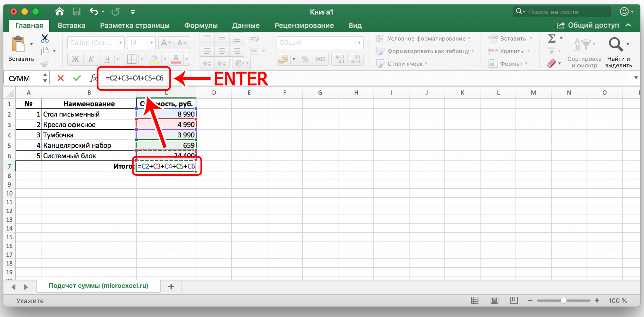Image resolution: width=644 pixels, height=317 pixels.
Task: Switch to Page Layout view in status bar
Action: tap(494, 301)
